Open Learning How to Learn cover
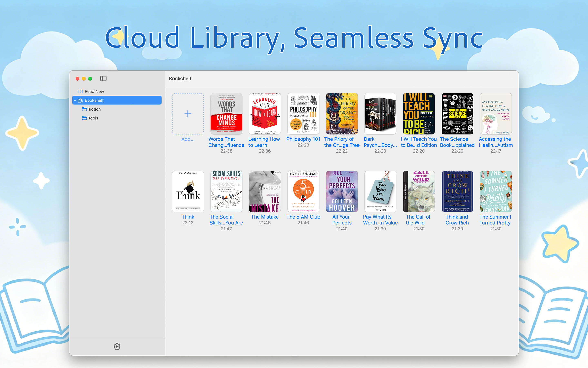 [265, 114]
